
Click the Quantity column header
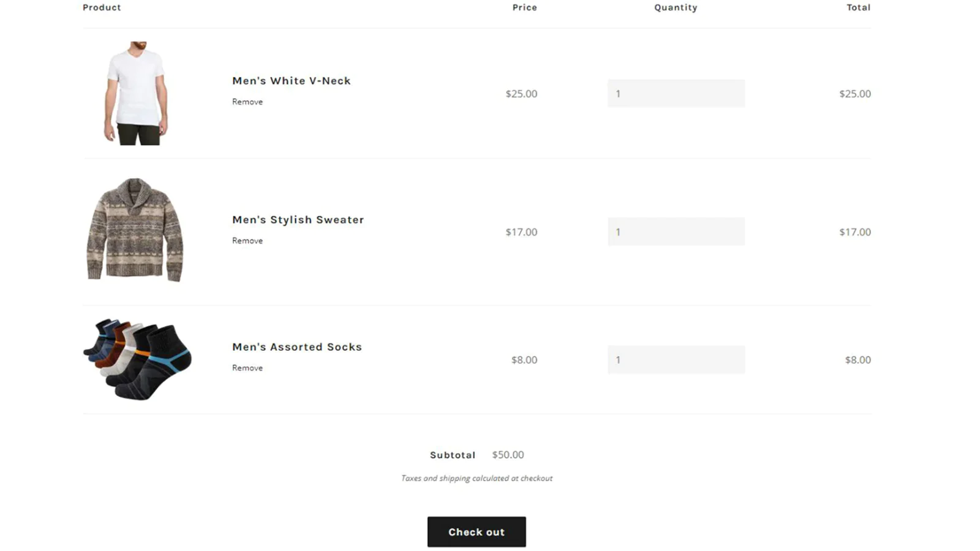pos(676,7)
